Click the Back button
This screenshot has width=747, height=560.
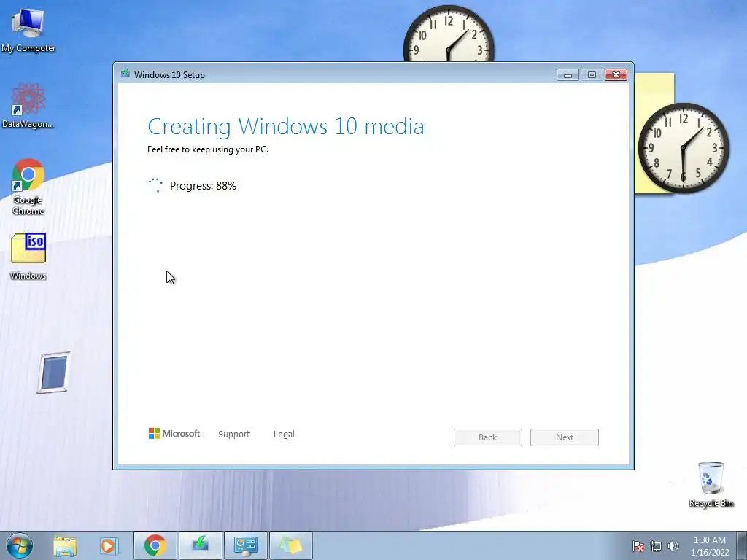click(488, 437)
